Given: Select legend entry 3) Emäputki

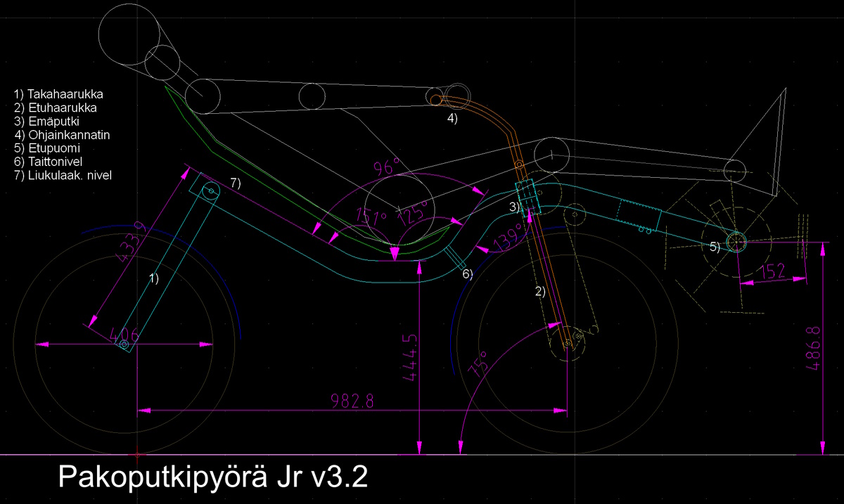Looking at the screenshot, I should [46, 121].
